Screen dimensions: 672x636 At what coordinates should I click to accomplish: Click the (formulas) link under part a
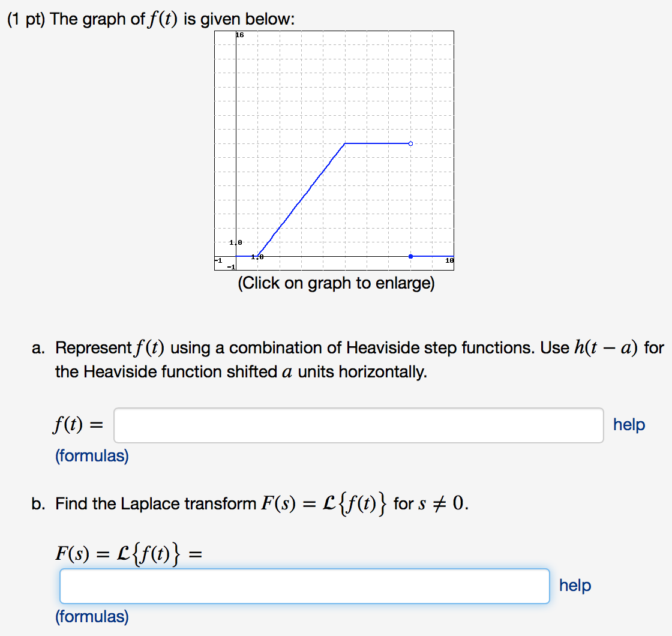point(92,456)
